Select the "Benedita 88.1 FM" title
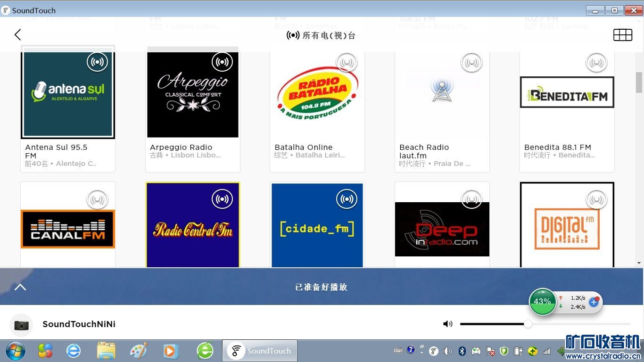This screenshot has width=644, height=362. pos(558,147)
